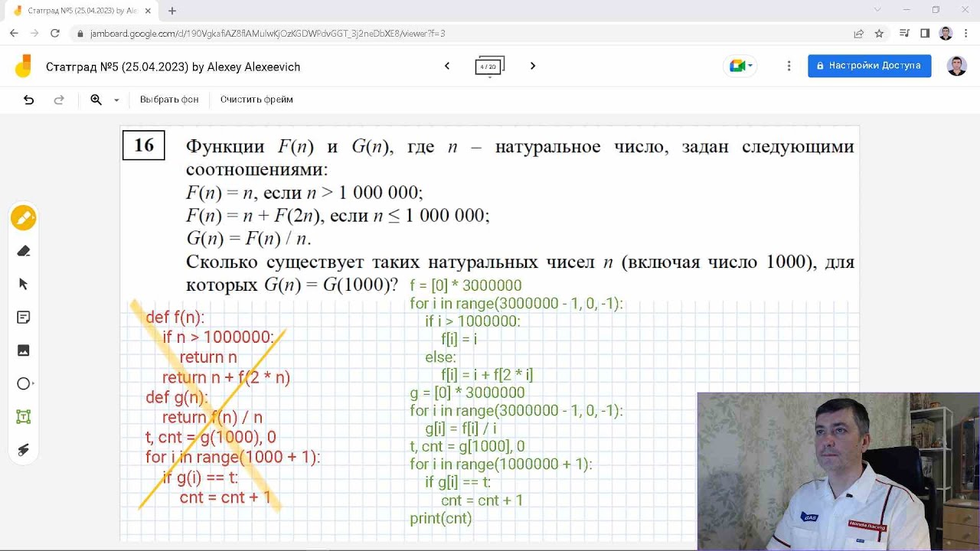Click red line 'for i in range(1000 + 1):'

pyautogui.click(x=233, y=457)
